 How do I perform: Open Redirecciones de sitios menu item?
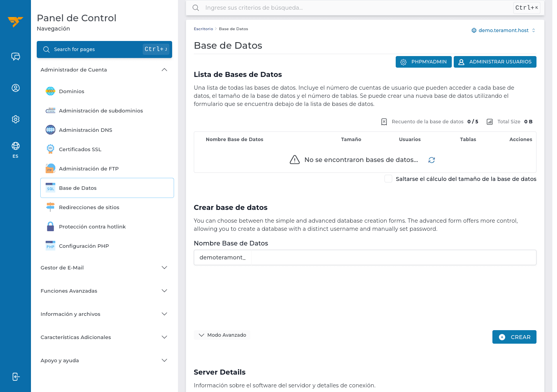pyautogui.click(x=107, y=207)
